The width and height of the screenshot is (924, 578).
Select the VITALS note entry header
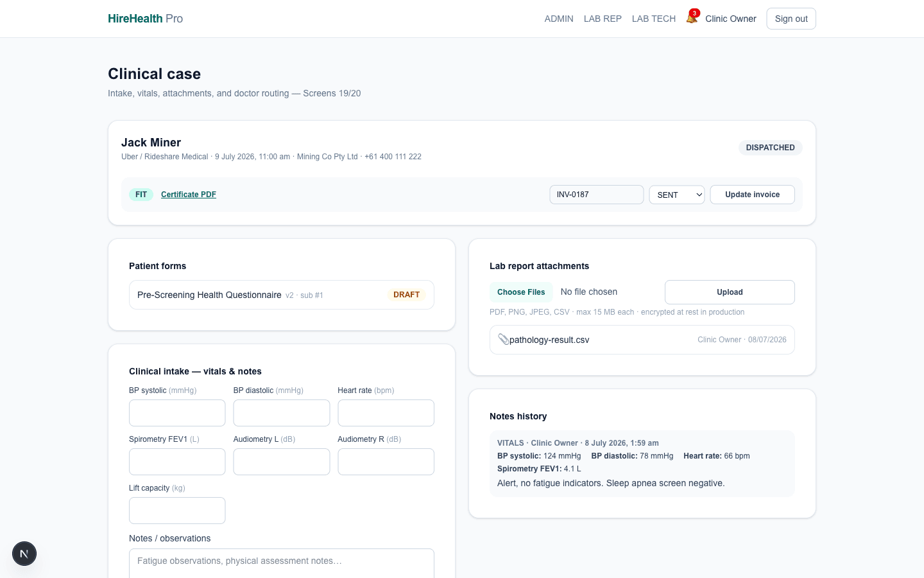(577, 443)
